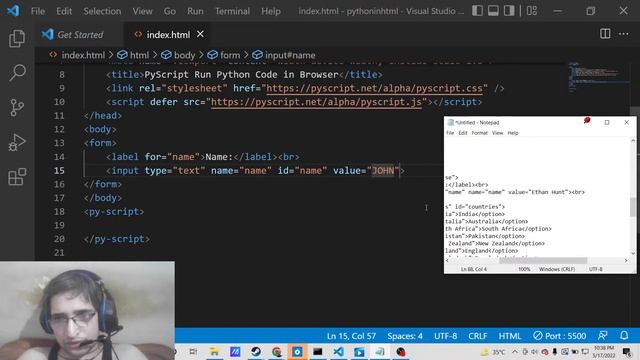
Task: Select the index.html editor tab
Action: click(x=168, y=35)
